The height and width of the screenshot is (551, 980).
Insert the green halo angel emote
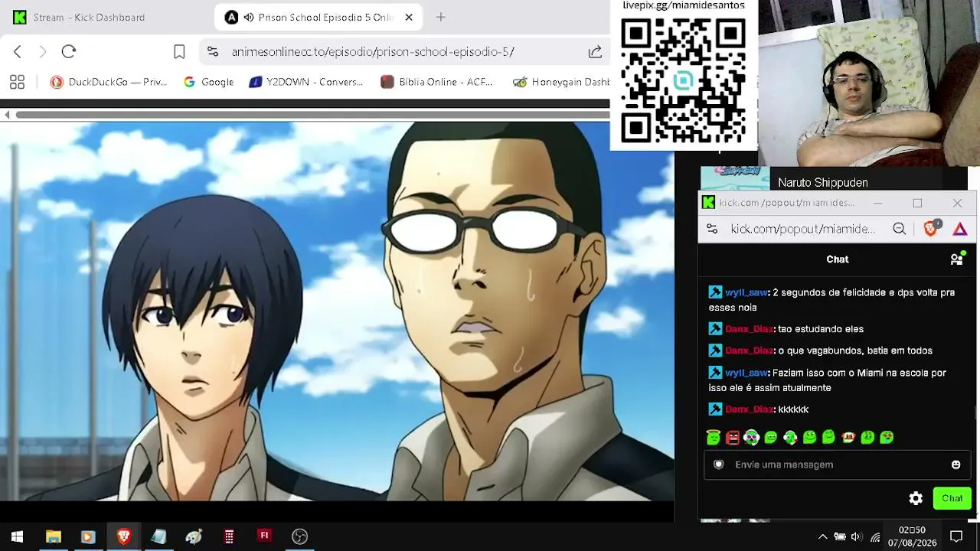(714, 437)
